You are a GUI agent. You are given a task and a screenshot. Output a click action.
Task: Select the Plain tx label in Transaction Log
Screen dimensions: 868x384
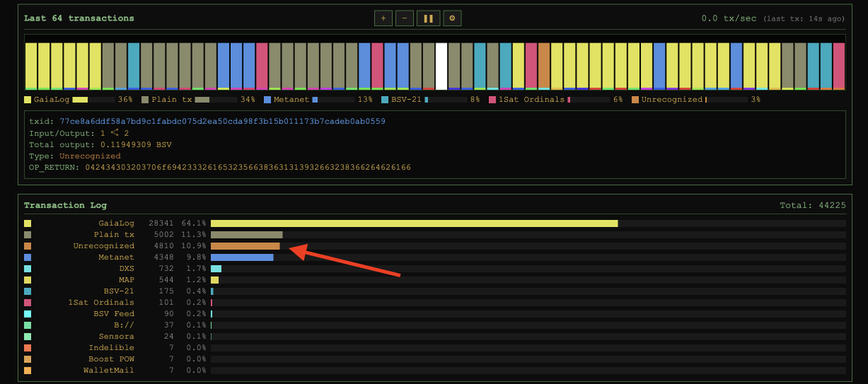pyautogui.click(x=114, y=235)
